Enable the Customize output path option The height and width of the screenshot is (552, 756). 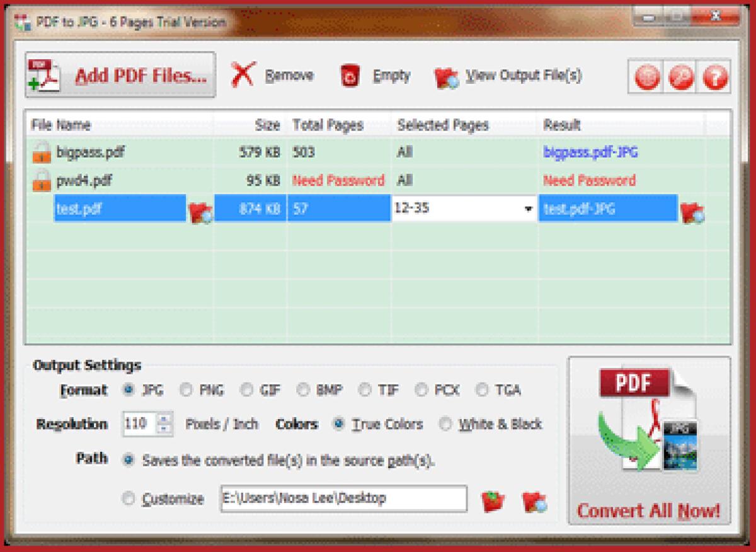pos(128,498)
